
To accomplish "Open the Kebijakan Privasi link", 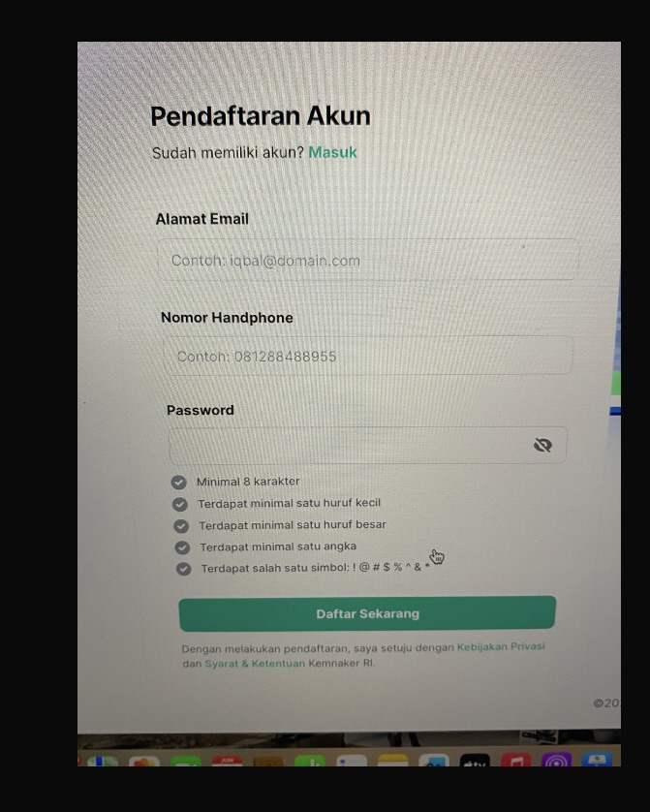I will click(501, 646).
